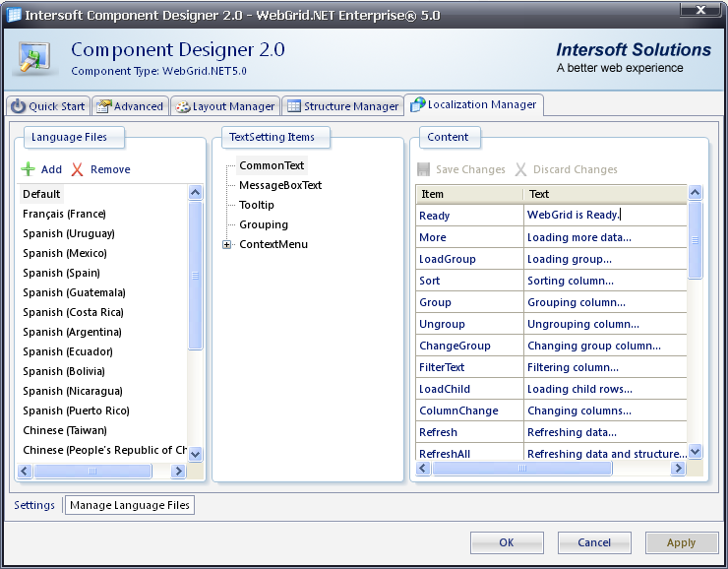
Task: Switch to the Structure Manager tab
Action: click(x=342, y=106)
